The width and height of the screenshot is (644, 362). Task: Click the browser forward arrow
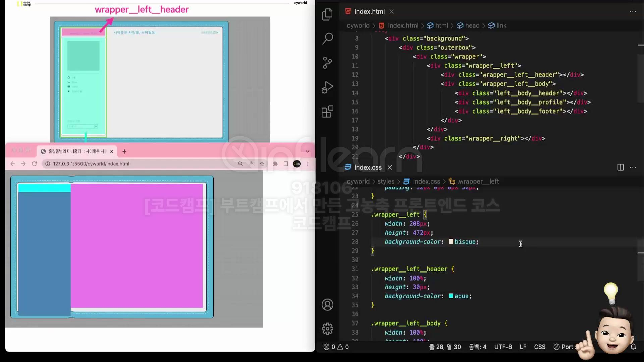point(23,164)
